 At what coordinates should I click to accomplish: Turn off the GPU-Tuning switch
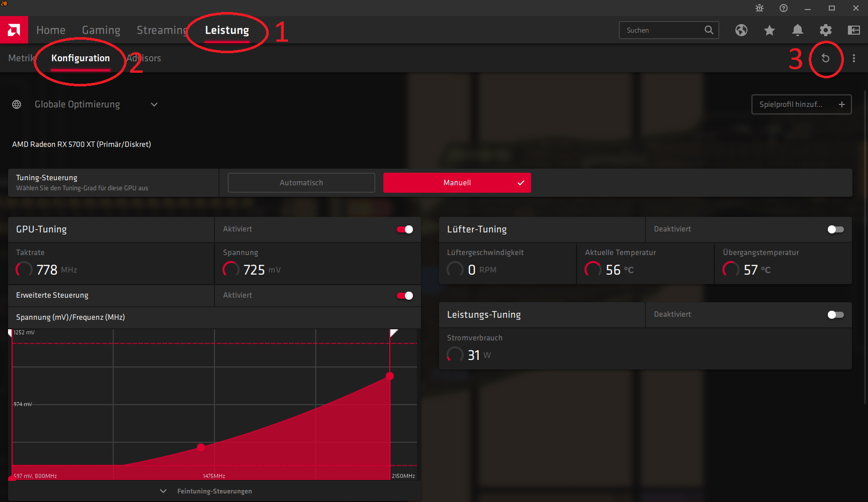405,229
